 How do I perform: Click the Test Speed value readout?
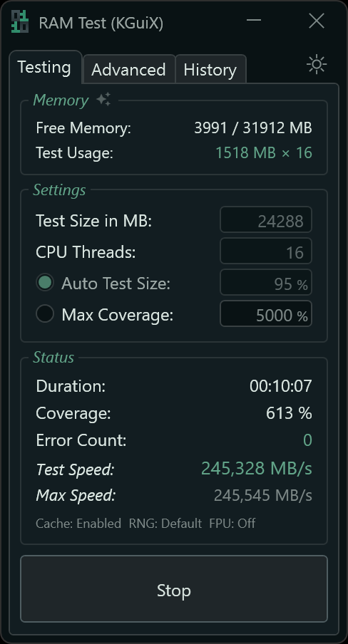point(257,468)
